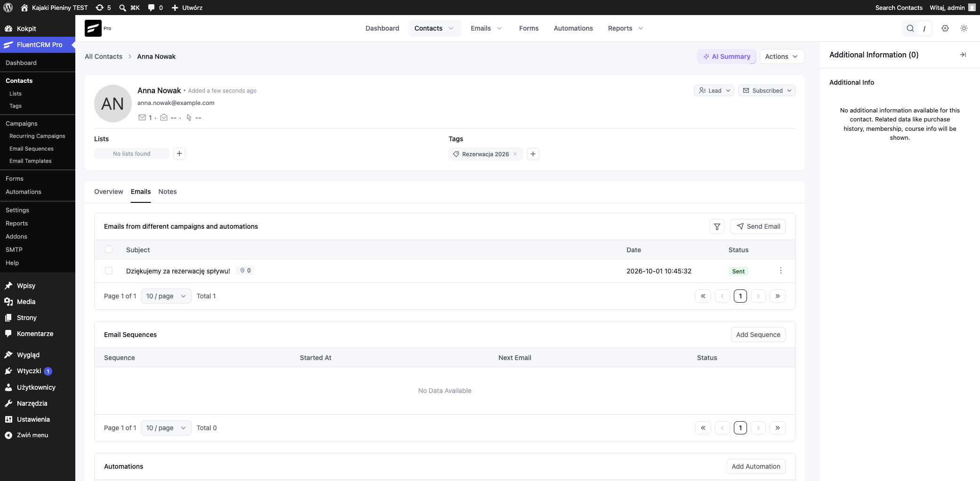Click the AI Summary button
980x481 pixels.
(x=727, y=56)
